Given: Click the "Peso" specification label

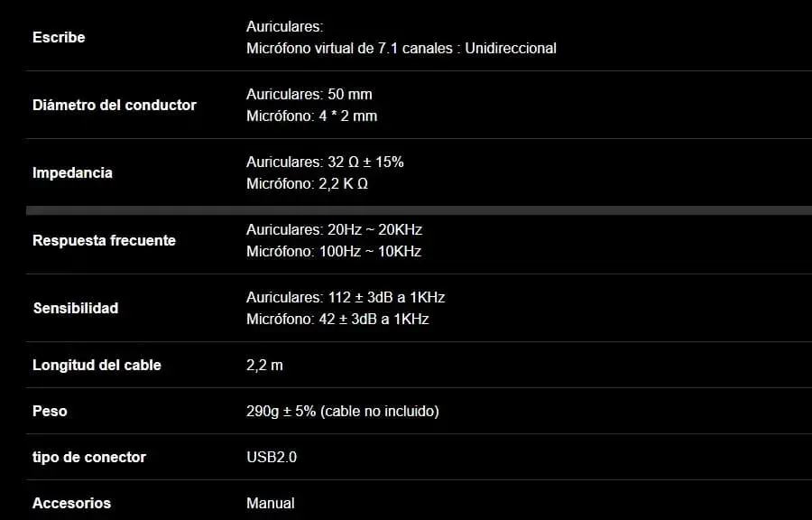Looking at the screenshot, I should [x=50, y=411].
